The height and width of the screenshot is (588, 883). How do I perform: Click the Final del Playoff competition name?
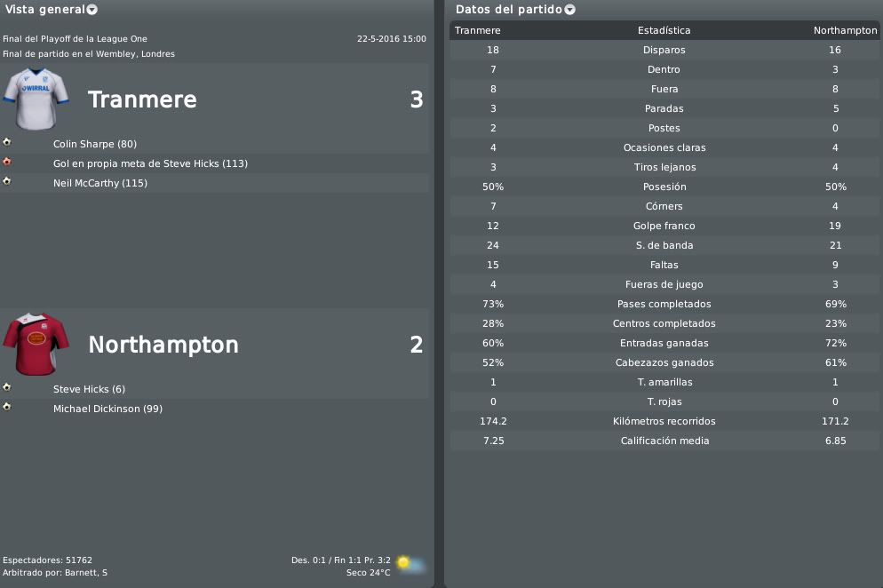[75, 39]
